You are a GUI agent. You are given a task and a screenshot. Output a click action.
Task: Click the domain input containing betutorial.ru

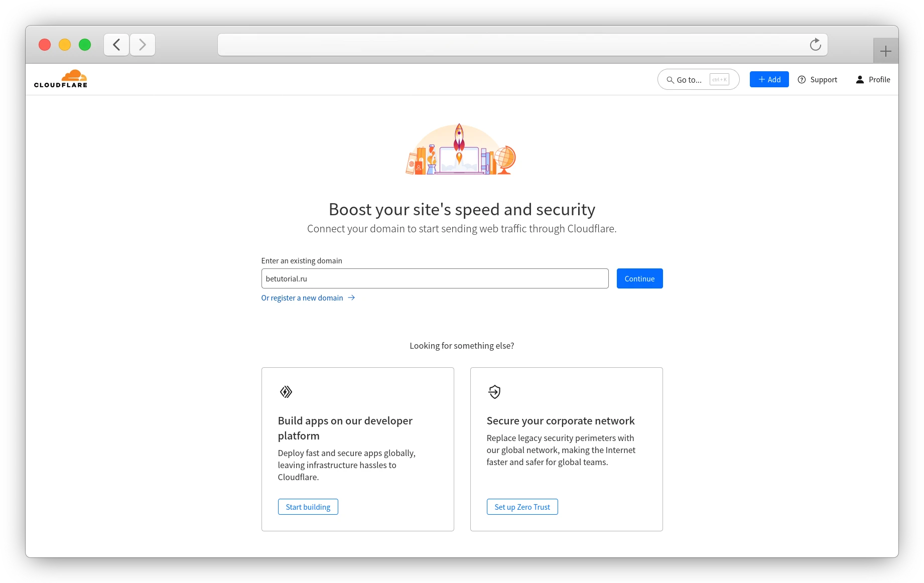coord(435,278)
